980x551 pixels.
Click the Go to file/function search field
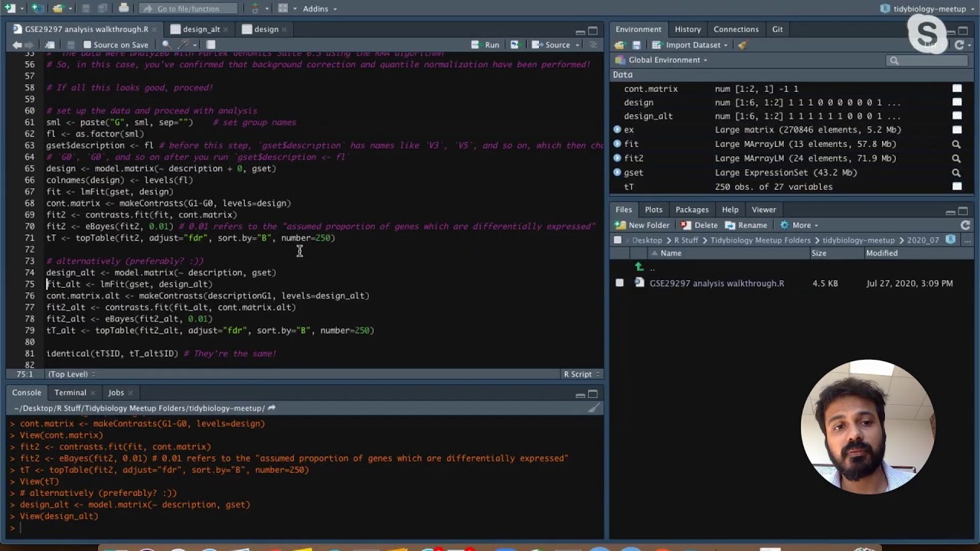188,8
